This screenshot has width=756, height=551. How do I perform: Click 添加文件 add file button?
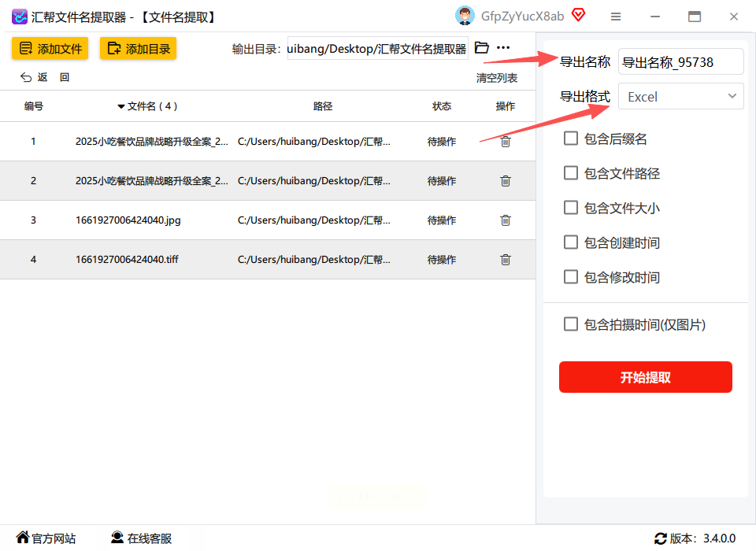[50, 49]
